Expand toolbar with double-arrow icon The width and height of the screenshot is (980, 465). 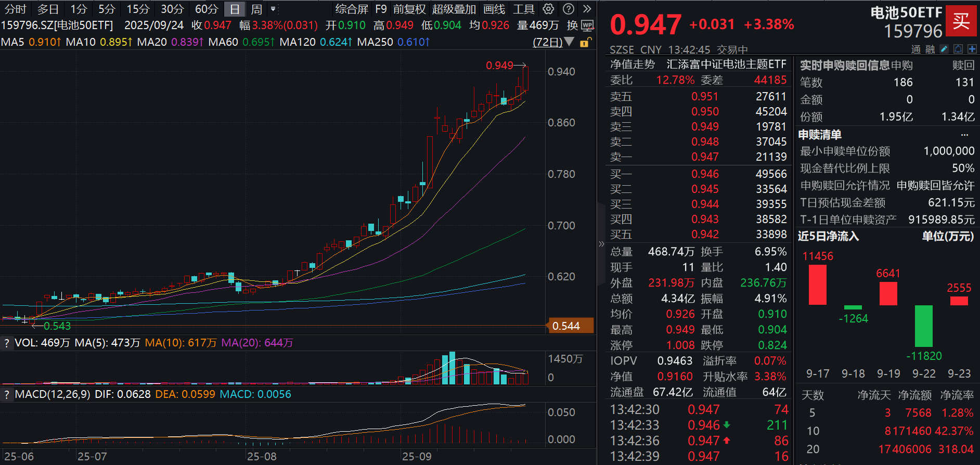(587, 9)
